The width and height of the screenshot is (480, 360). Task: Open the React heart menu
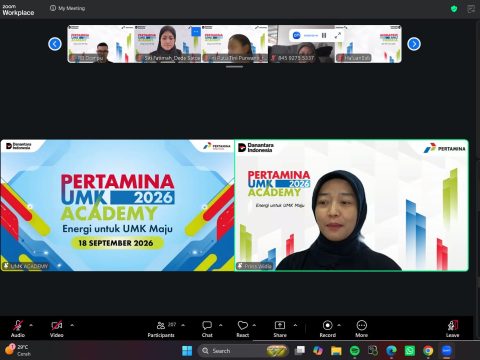pos(243,329)
